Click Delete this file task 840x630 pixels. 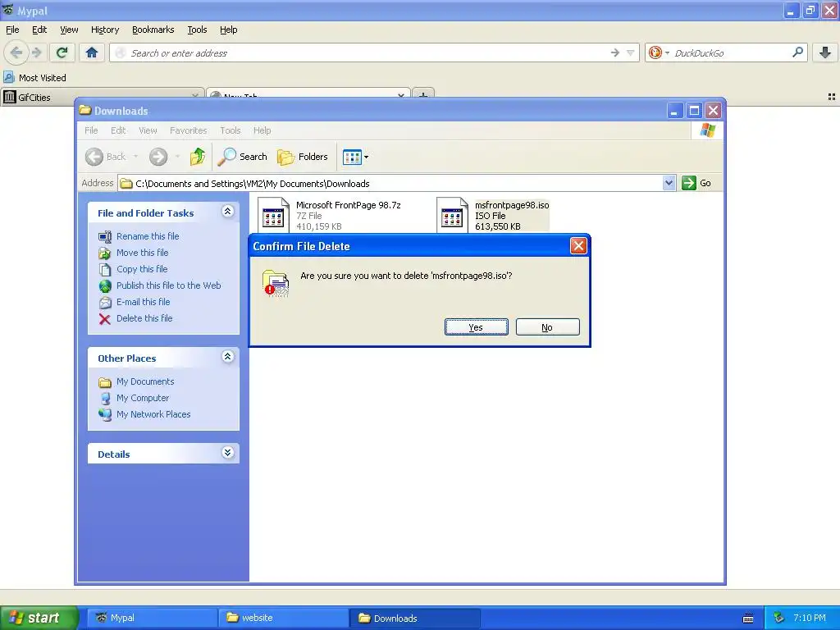[x=144, y=318]
